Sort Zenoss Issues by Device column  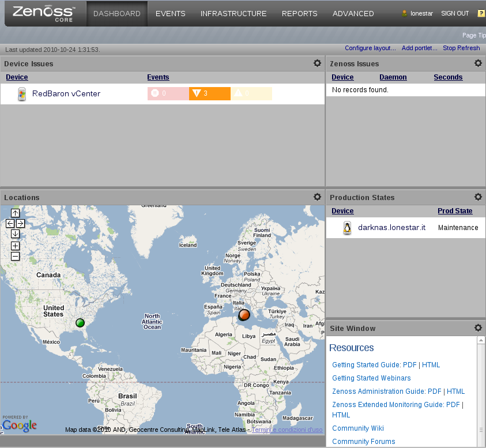click(x=342, y=77)
